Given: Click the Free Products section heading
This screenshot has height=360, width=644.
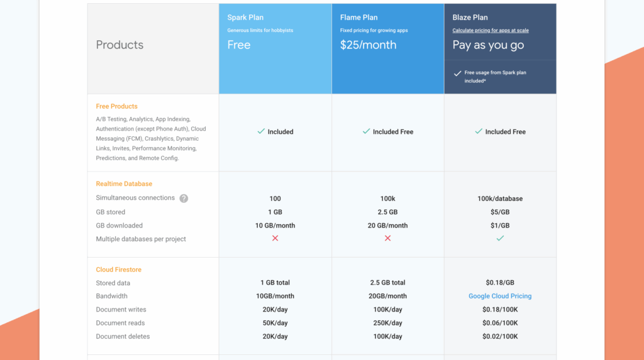Looking at the screenshot, I should tap(116, 106).
